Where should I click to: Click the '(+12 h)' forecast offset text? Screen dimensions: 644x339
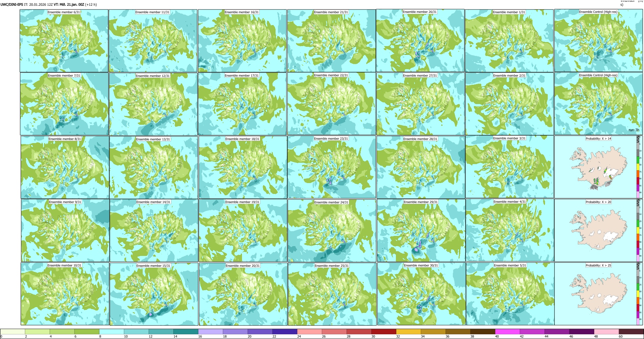click(x=91, y=4)
